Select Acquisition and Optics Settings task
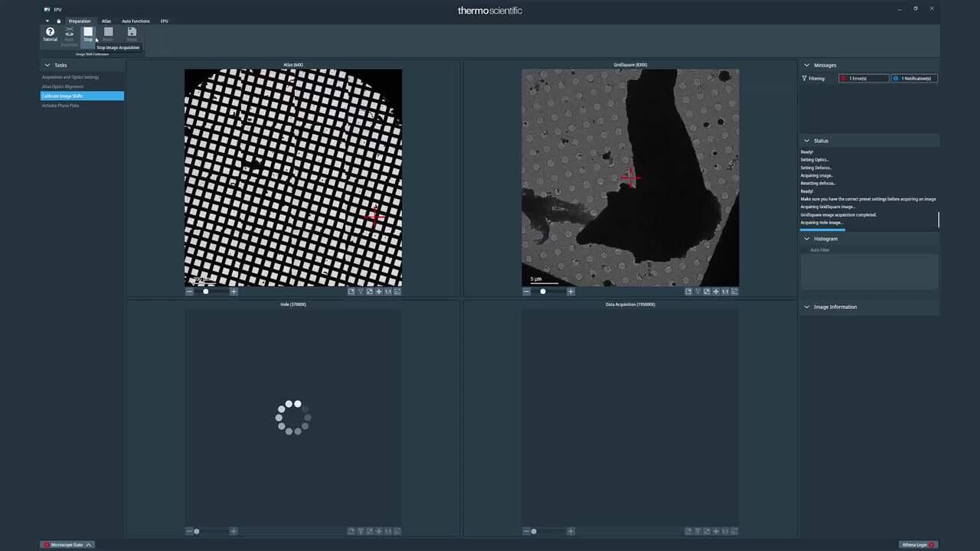Image resolution: width=980 pixels, height=551 pixels. [70, 77]
